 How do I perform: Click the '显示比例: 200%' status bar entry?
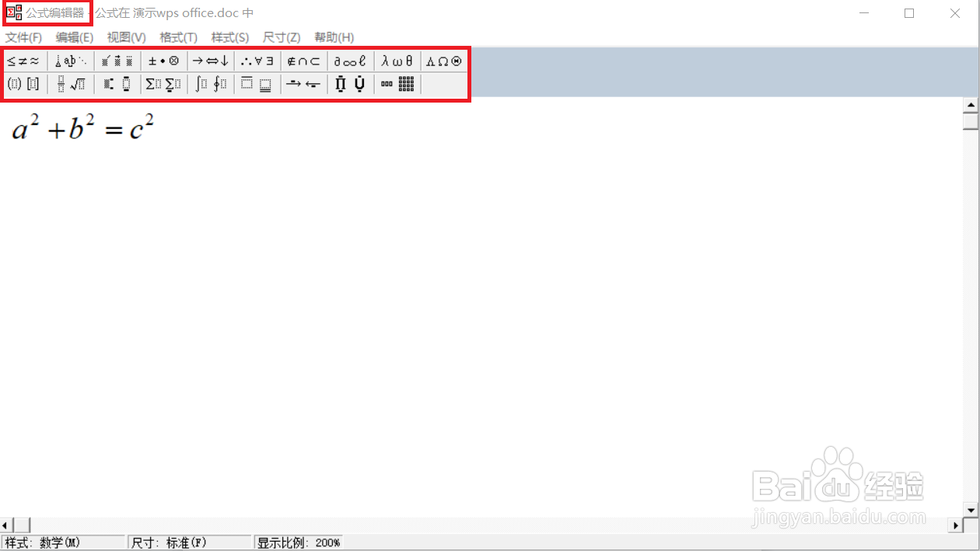pyautogui.click(x=299, y=542)
